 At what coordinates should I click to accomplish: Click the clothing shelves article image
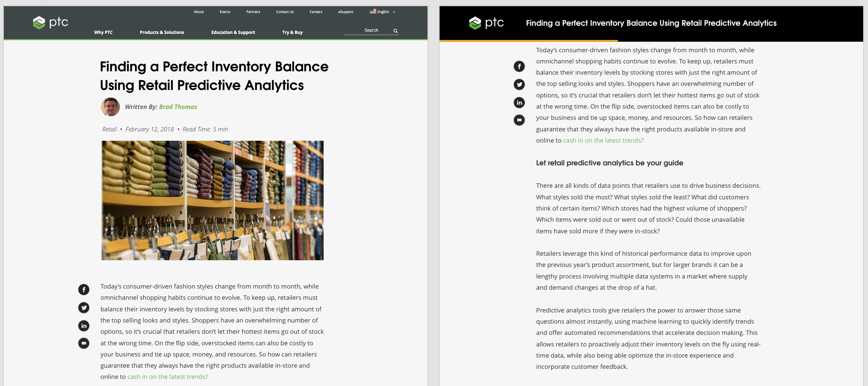213,200
